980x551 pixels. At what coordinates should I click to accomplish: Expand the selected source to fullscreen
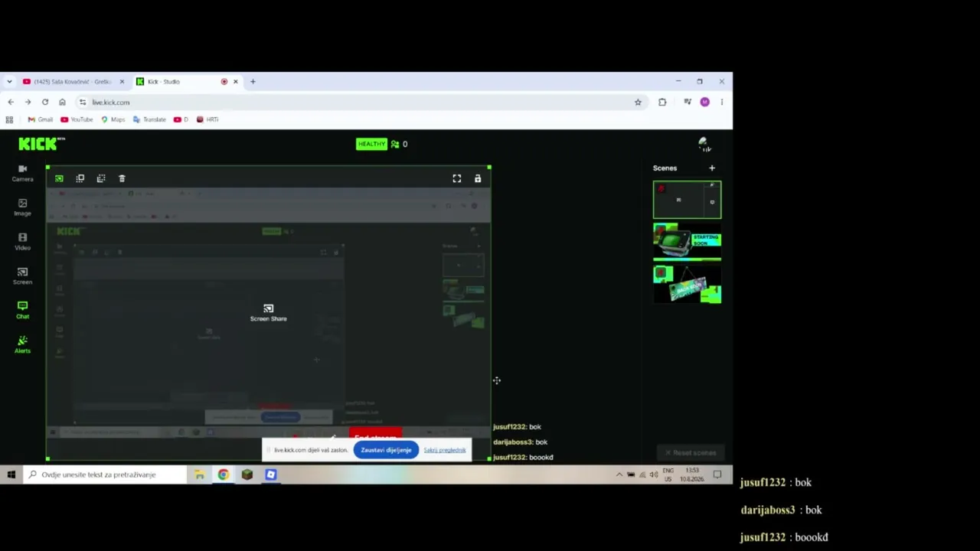point(457,178)
